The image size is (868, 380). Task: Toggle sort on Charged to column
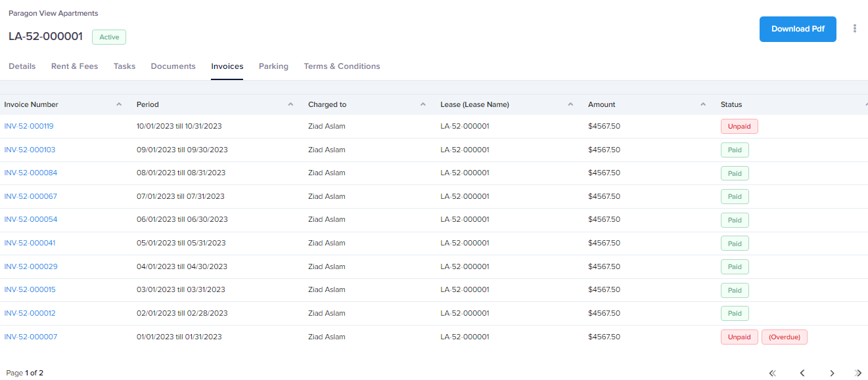(x=423, y=104)
